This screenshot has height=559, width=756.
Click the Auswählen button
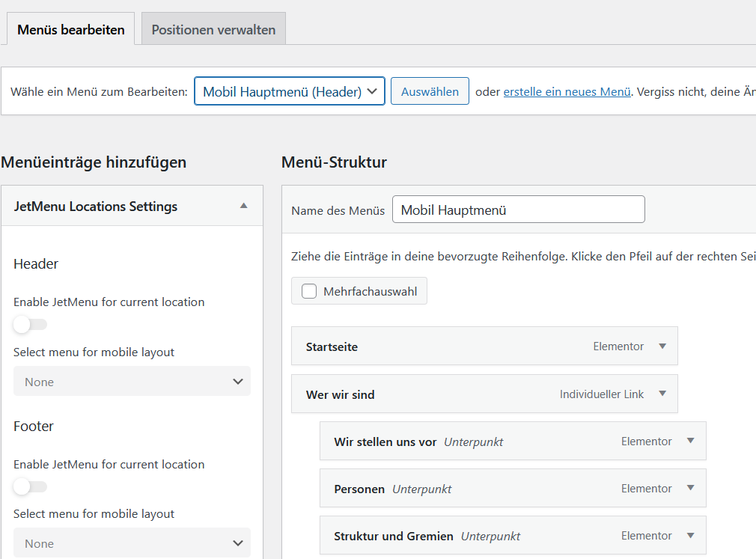coord(430,91)
